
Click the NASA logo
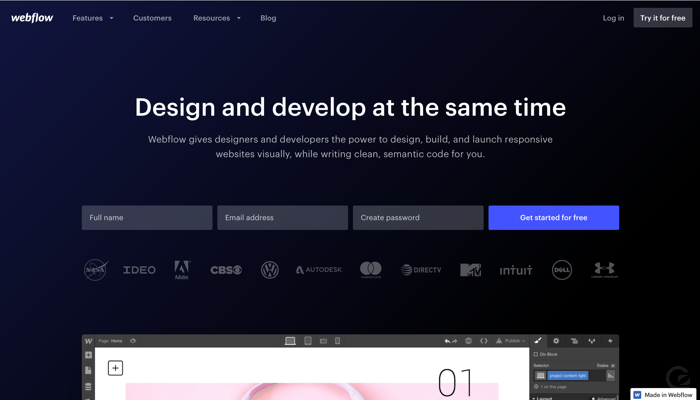coord(96,270)
